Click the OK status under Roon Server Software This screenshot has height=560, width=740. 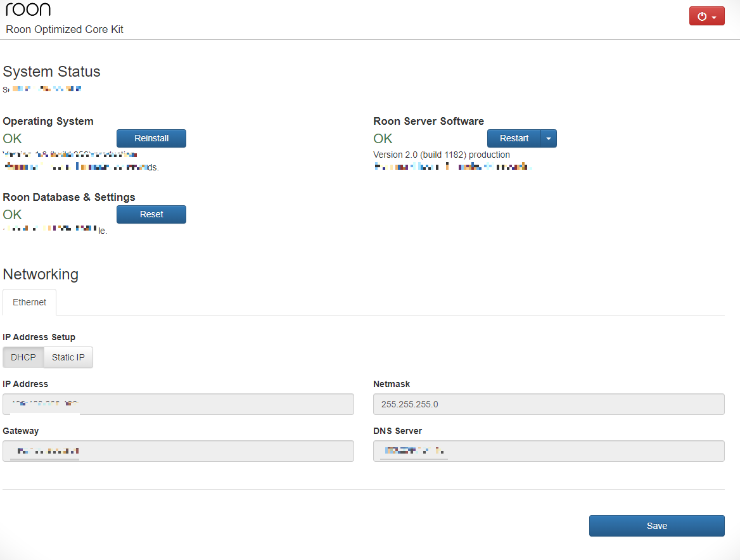coord(383,139)
